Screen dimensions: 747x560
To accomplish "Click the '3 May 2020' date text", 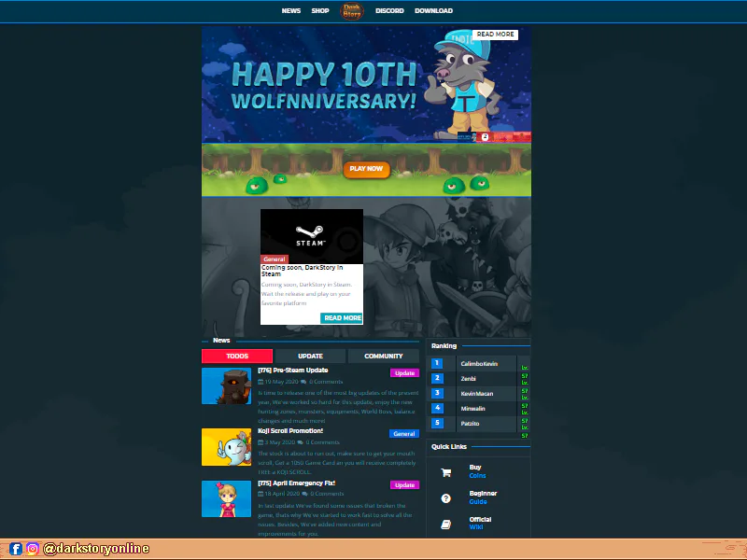I will click(x=280, y=442).
